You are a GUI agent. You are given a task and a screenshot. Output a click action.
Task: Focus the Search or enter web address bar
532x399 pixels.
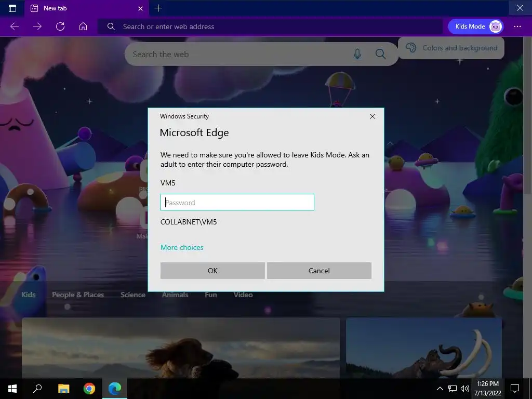pos(270,26)
